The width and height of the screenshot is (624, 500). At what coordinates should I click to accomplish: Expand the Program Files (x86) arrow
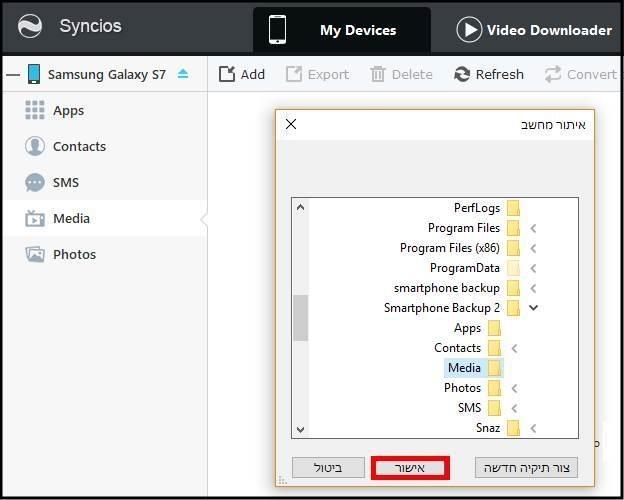(533, 248)
